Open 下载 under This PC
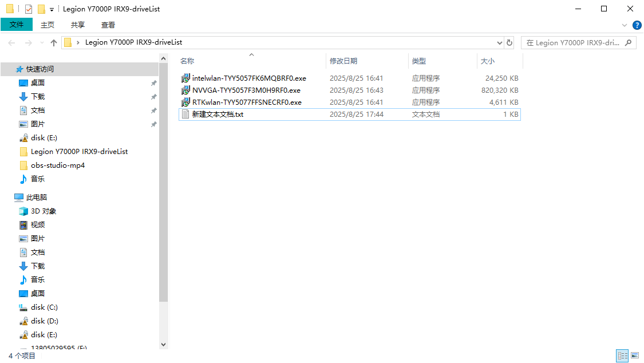Viewport: 644px width, 363px height. pyautogui.click(x=37, y=266)
